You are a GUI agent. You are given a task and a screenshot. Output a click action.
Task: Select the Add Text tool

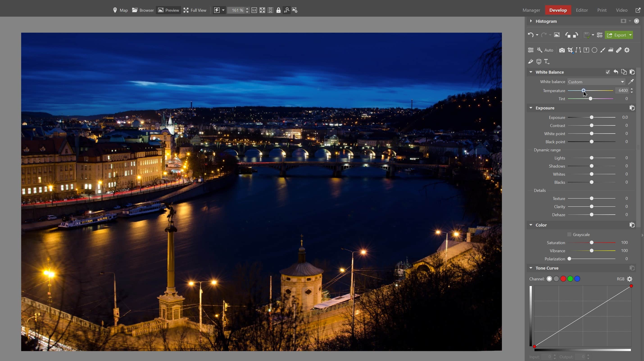tap(547, 61)
